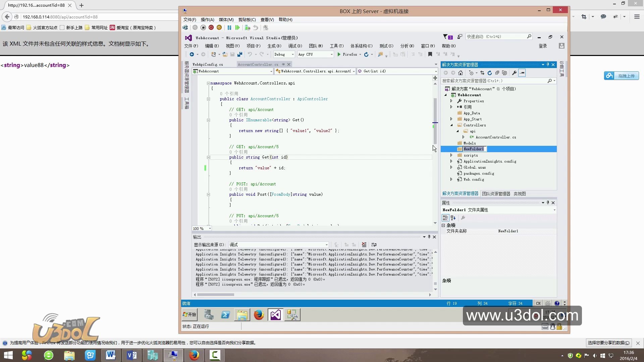This screenshot has width=644, height=362.
Task: Click the green VM reset icon
Action: pyautogui.click(x=237, y=28)
